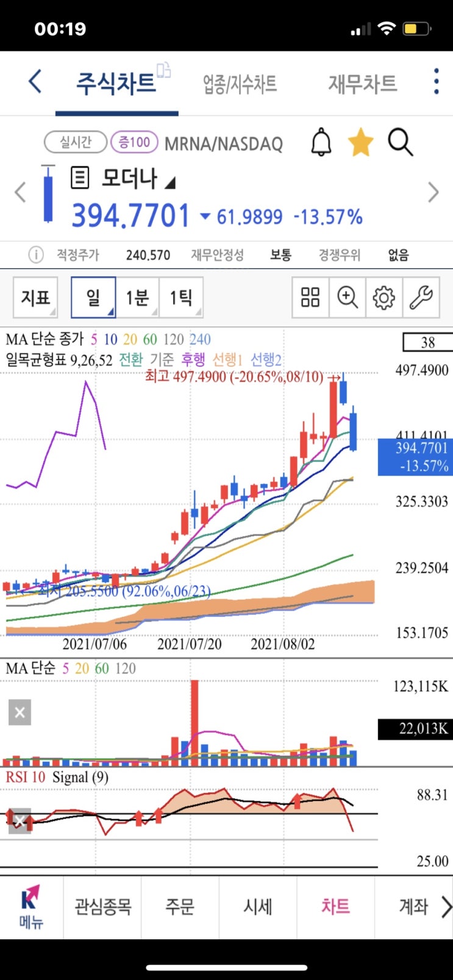Select the 차트 bottom tab
The width and height of the screenshot is (453, 980).
pyautogui.click(x=336, y=907)
